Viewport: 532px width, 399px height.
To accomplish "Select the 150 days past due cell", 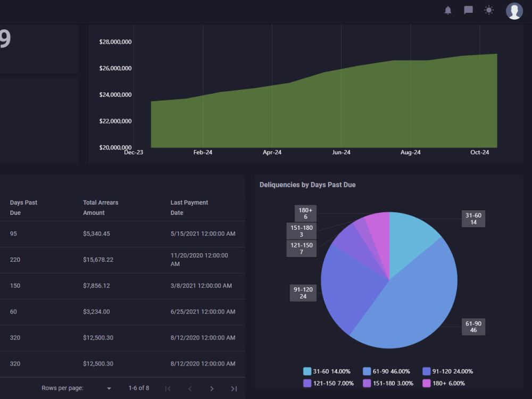I will click(x=15, y=286).
